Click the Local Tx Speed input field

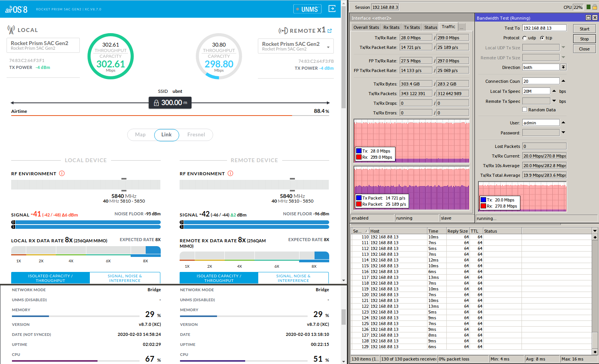[536, 91]
